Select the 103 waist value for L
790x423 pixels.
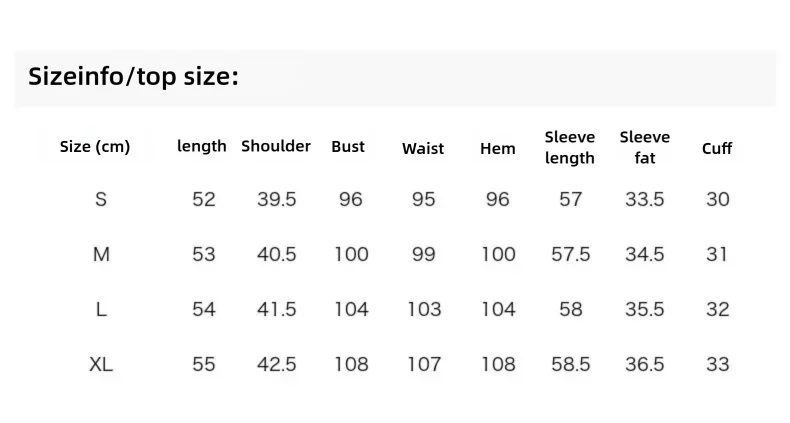pyautogui.click(x=424, y=309)
